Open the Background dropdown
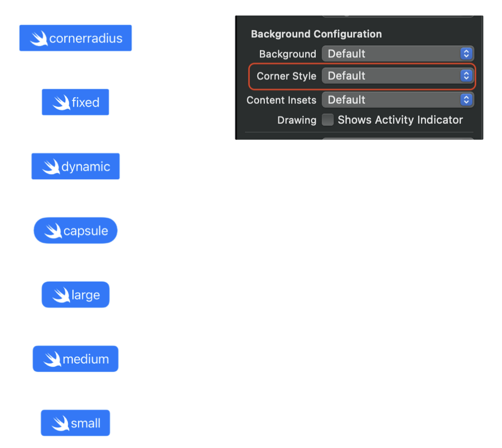This screenshot has width=502, height=448. pos(397,53)
